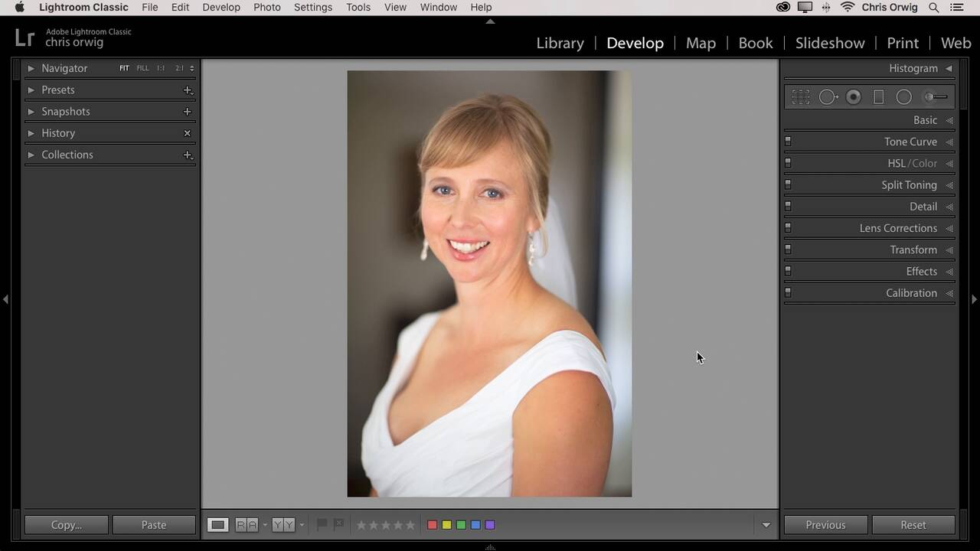Set Navigator zoom to 1:1

(x=161, y=68)
